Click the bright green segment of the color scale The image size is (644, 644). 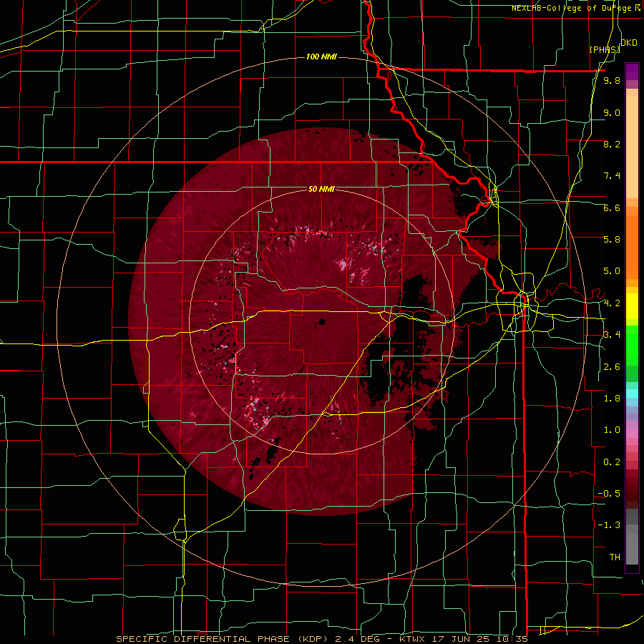coord(632,345)
